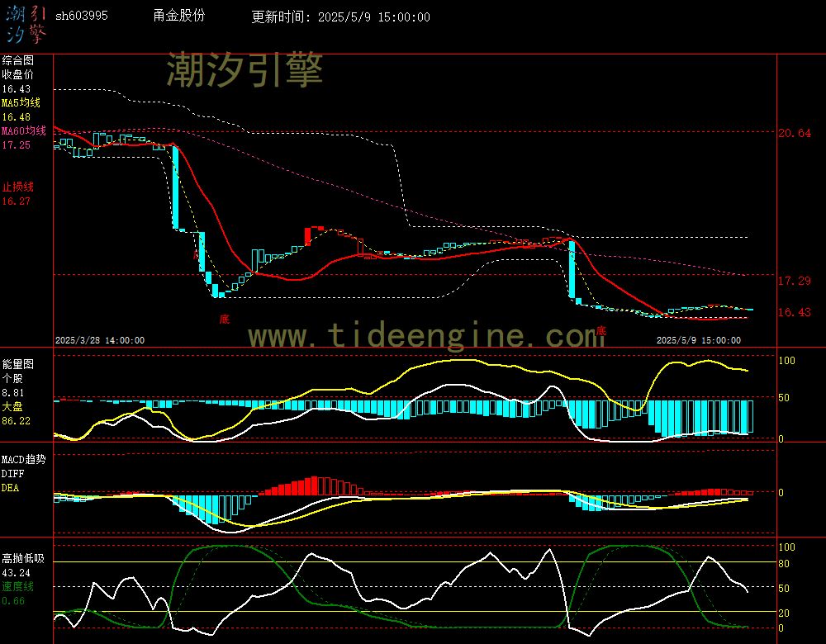Click the 收盘价 label

(18, 75)
